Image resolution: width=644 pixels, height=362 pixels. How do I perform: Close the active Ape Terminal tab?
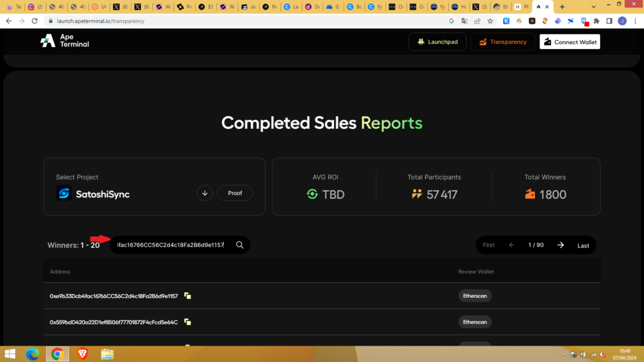pos(547,6)
